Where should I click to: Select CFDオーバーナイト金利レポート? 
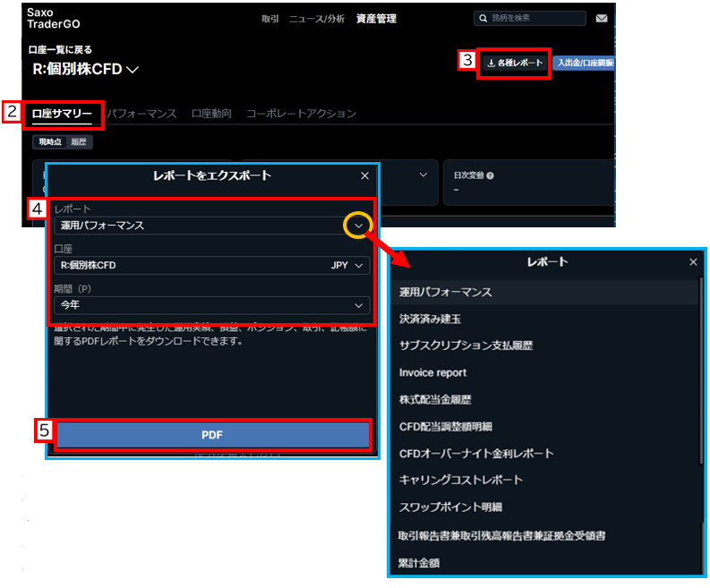[544, 454]
